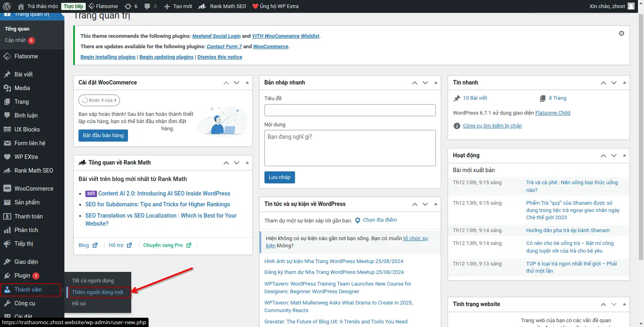This screenshot has width=644, height=327.
Task: Click the Thanh toán payments icon
Action: [x=7, y=216]
